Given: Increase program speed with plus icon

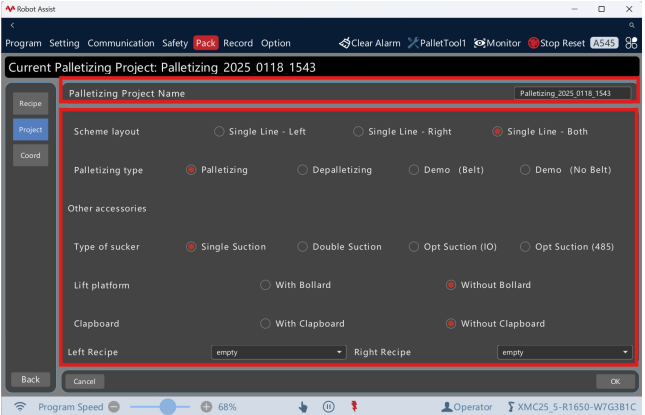Looking at the screenshot, I should tap(206, 407).
